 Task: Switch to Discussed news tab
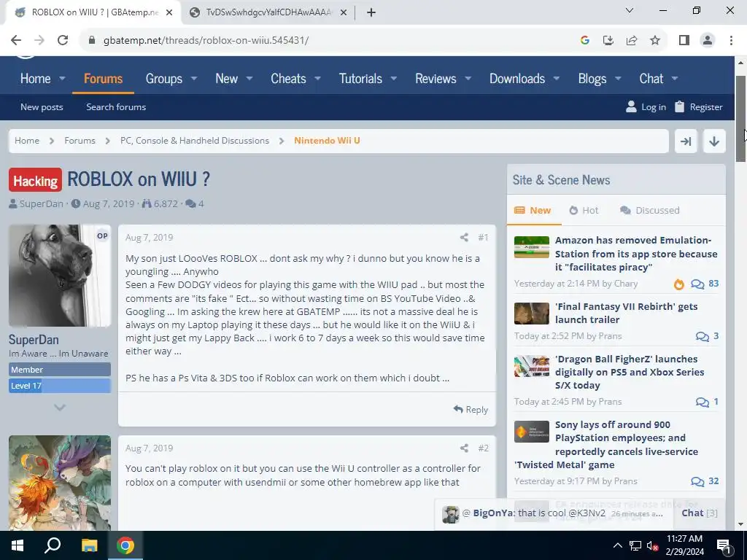[x=650, y=211]
